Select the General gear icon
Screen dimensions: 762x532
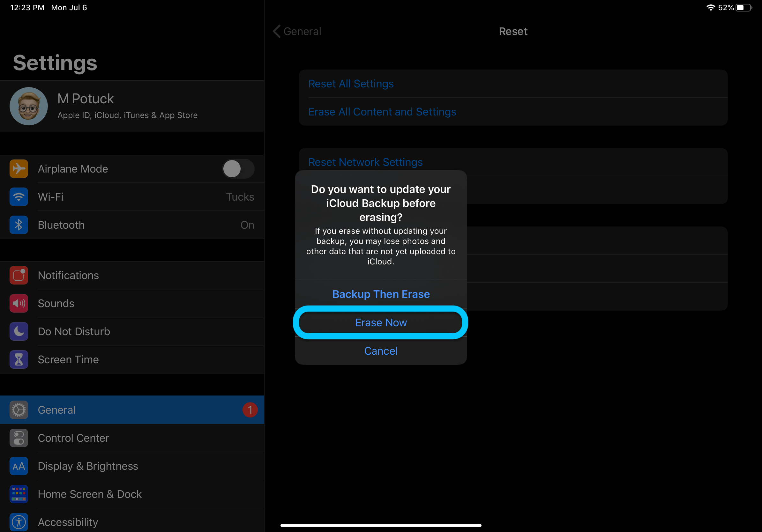pyautogui.click(x=19, y=410)
